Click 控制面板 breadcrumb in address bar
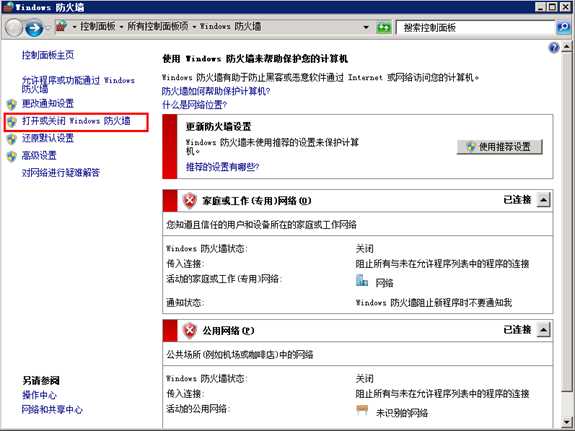The width and height of the screenshot is (575, 431). 98,26
